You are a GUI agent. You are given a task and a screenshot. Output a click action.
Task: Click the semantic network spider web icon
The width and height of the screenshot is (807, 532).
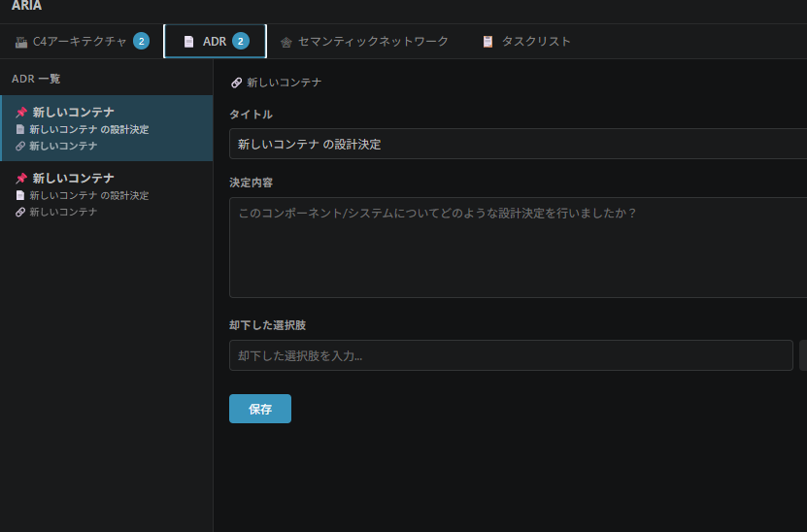click(286, 42)
